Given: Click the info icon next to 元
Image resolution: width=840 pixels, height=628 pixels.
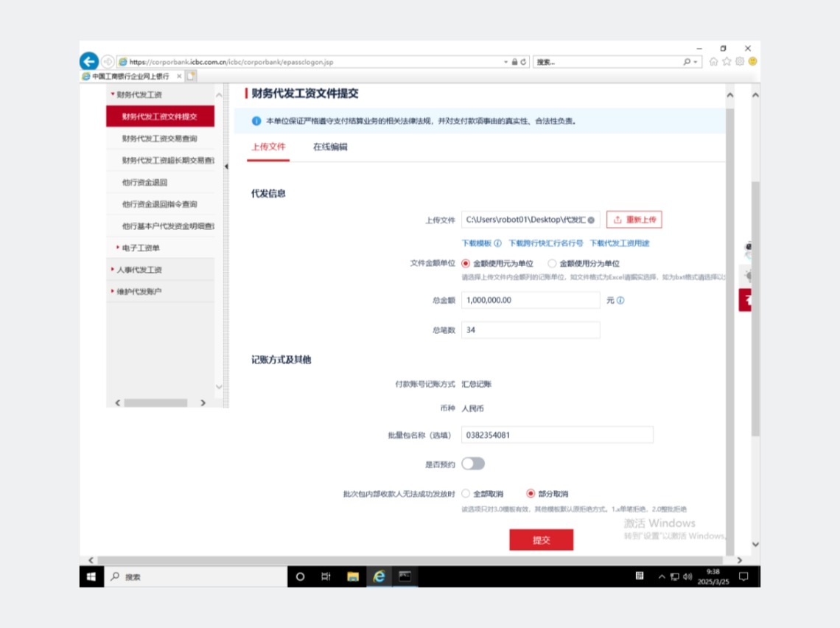Looking at the screenshot, I should (620, 301).
